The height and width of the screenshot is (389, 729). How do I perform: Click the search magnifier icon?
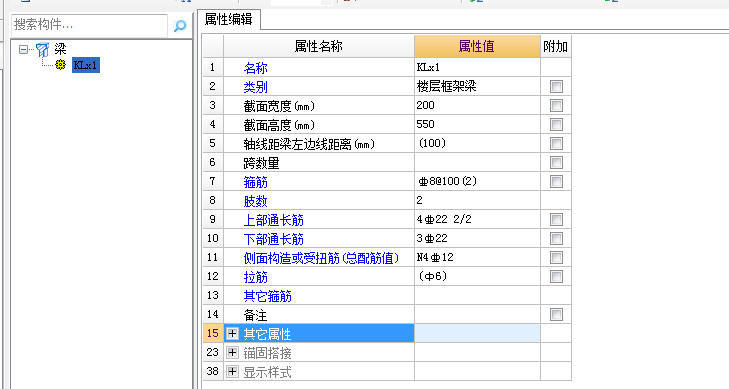179,26
